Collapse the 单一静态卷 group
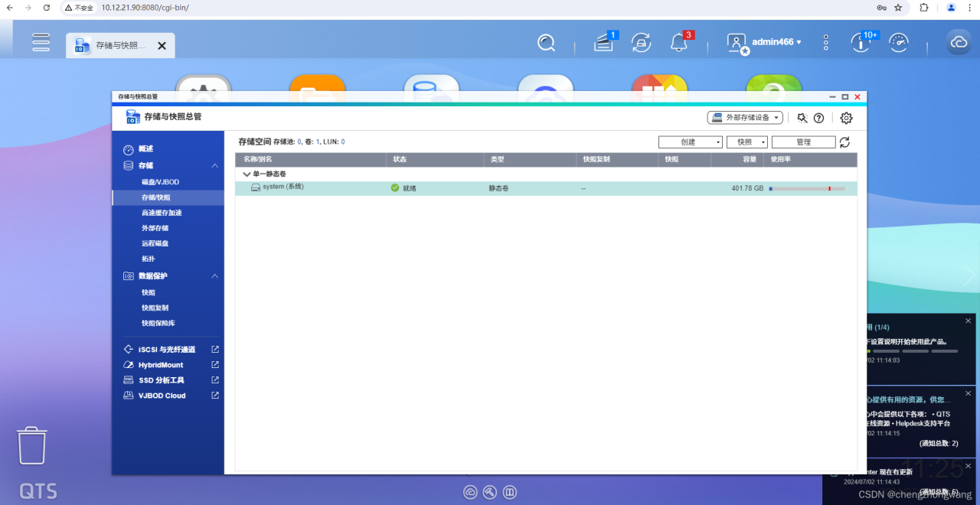The height and width of the screenshot is (505, 980). point(247,174)
